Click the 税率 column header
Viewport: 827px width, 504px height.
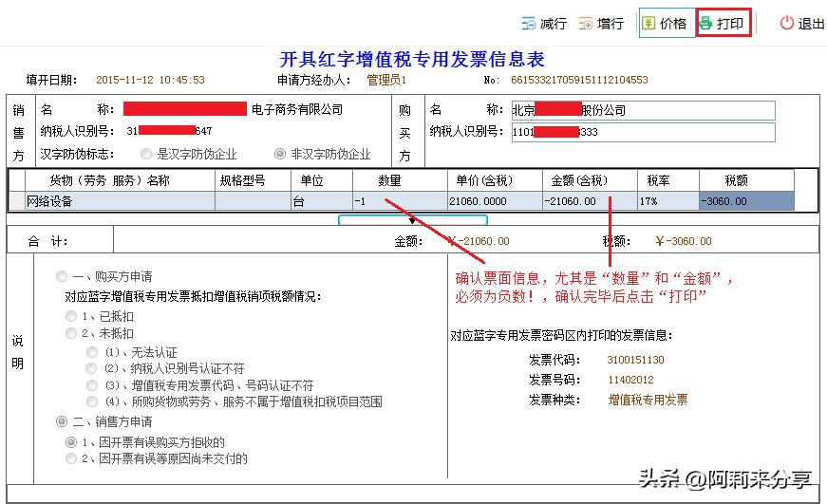(668, 181)
